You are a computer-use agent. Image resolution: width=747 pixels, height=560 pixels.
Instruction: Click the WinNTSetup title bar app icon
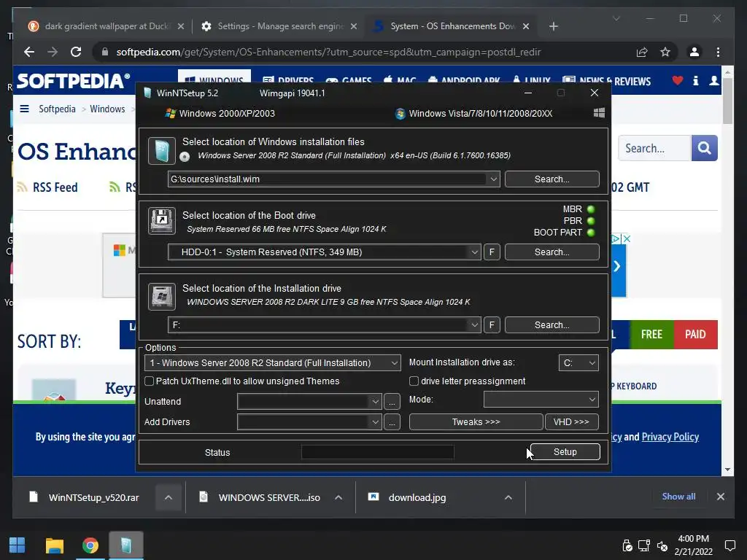[x=147, y=93]
